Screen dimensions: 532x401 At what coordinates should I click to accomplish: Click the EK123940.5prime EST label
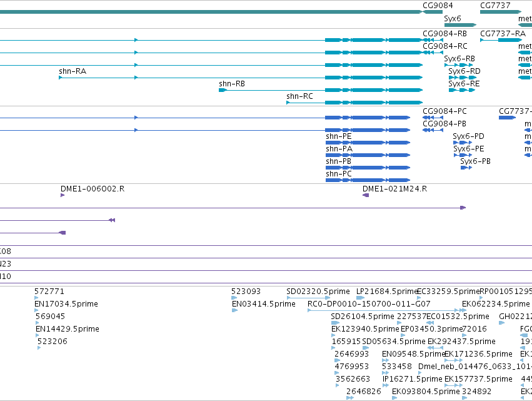[x=365, y=329]
